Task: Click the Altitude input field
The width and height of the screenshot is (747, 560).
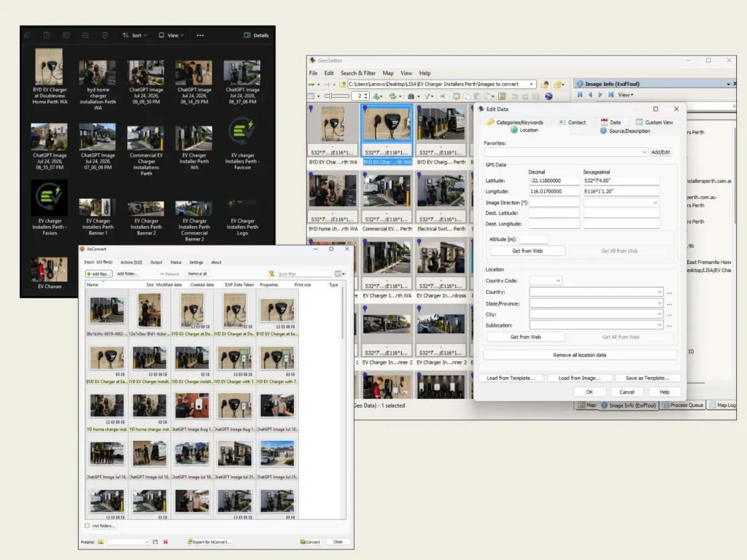Action: [x=533, y=239]
